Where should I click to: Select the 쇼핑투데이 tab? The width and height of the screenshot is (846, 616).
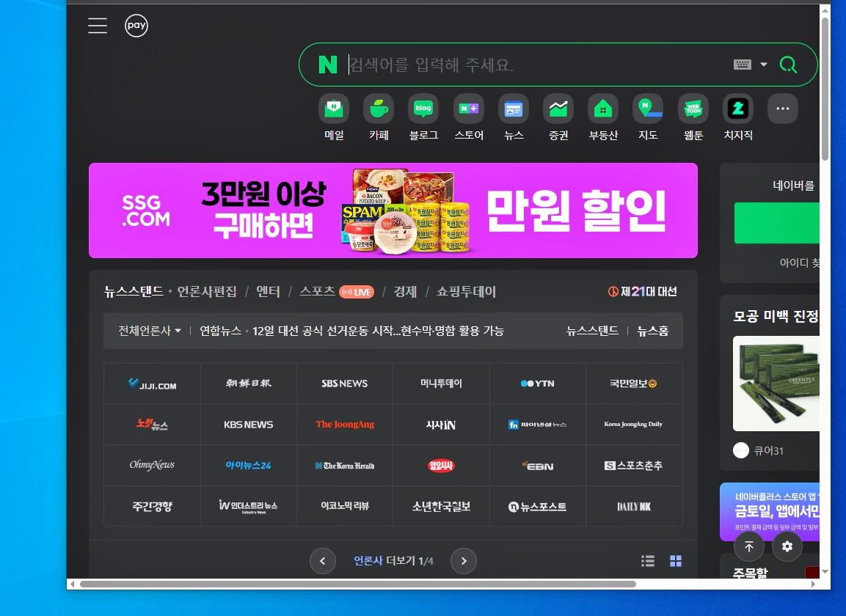pyautogui.click(x=466, y=291)
